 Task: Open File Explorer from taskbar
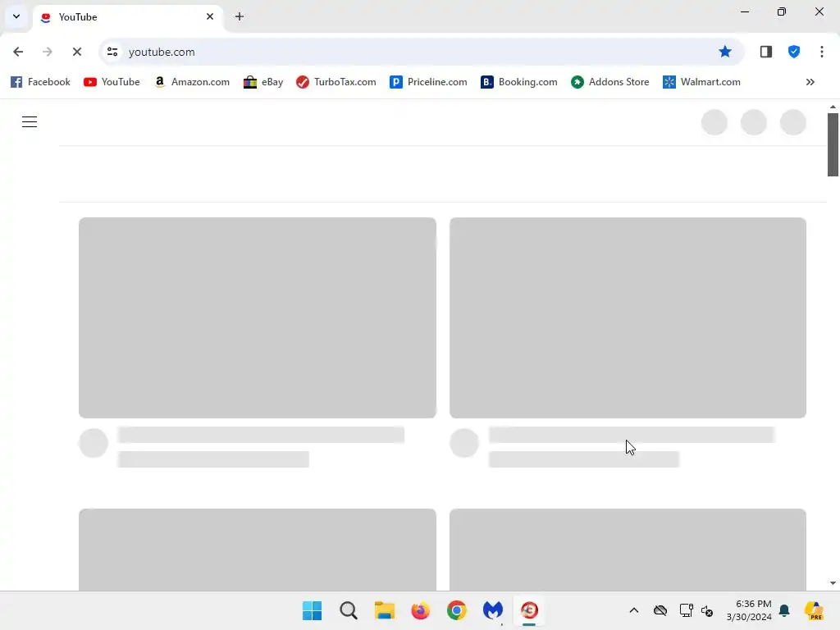[384, 610]
